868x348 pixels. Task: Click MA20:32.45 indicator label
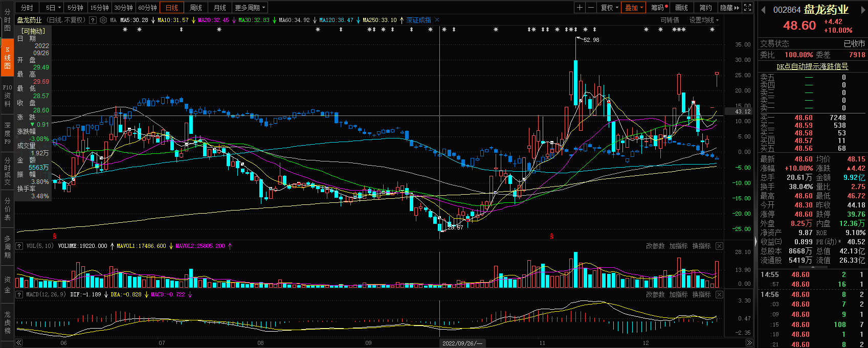(x=213, y=20)
